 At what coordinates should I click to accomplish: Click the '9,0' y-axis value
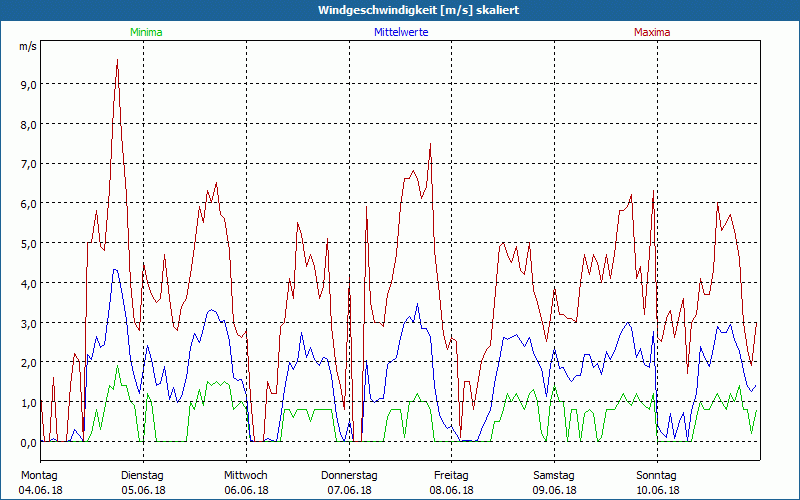28,84
